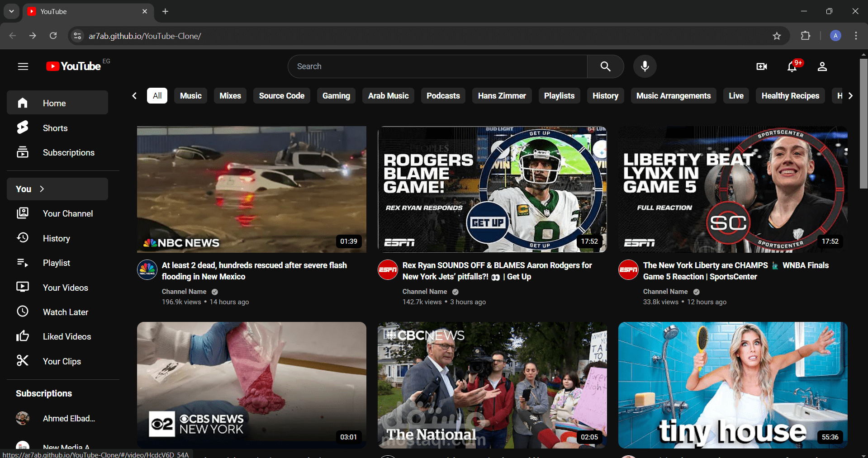View site information icon in address bar
Screen dimensions: 868x458
(77, 36)
